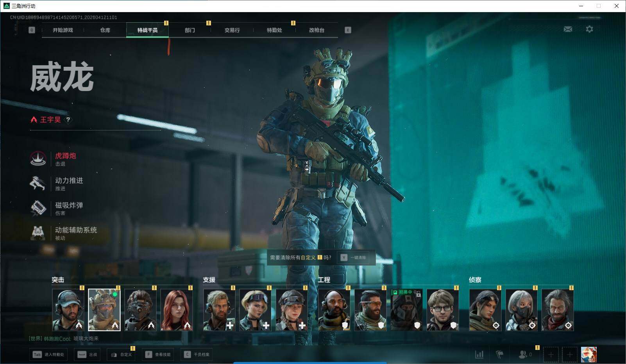626x364 pixels.
Task: Select the masked white-haired recon operator
Action: point(522,310)
